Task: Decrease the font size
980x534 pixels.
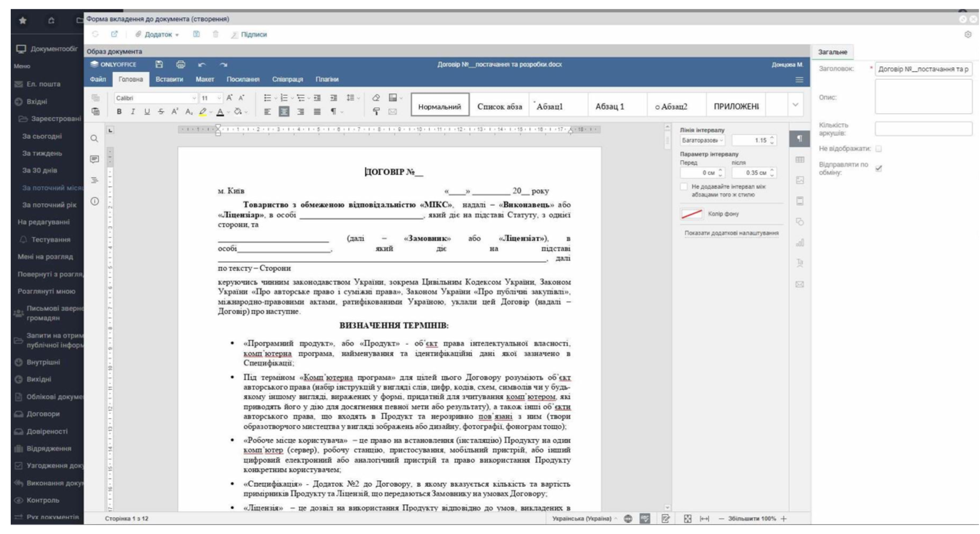Action: [x=241, y=98]
